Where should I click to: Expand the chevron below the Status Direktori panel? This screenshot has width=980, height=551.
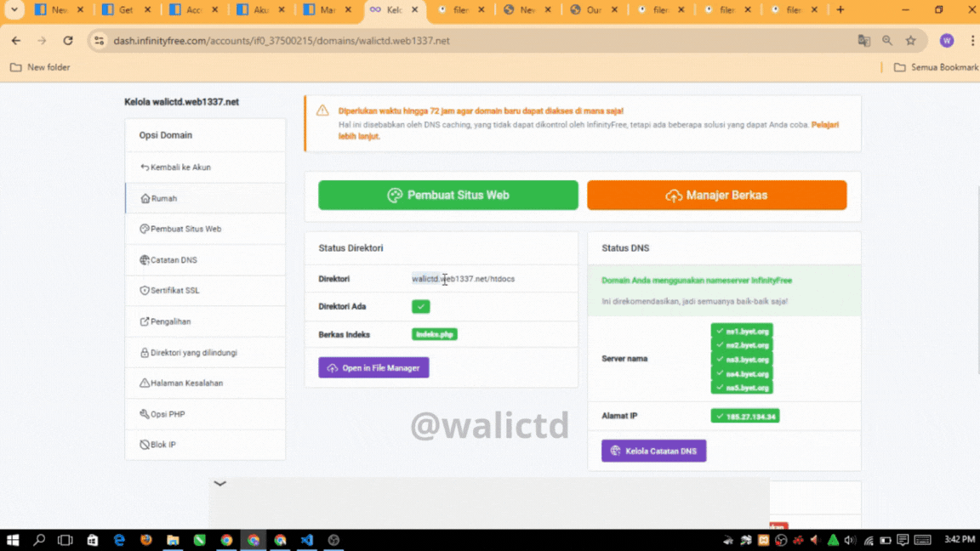[x=219, y=483]
